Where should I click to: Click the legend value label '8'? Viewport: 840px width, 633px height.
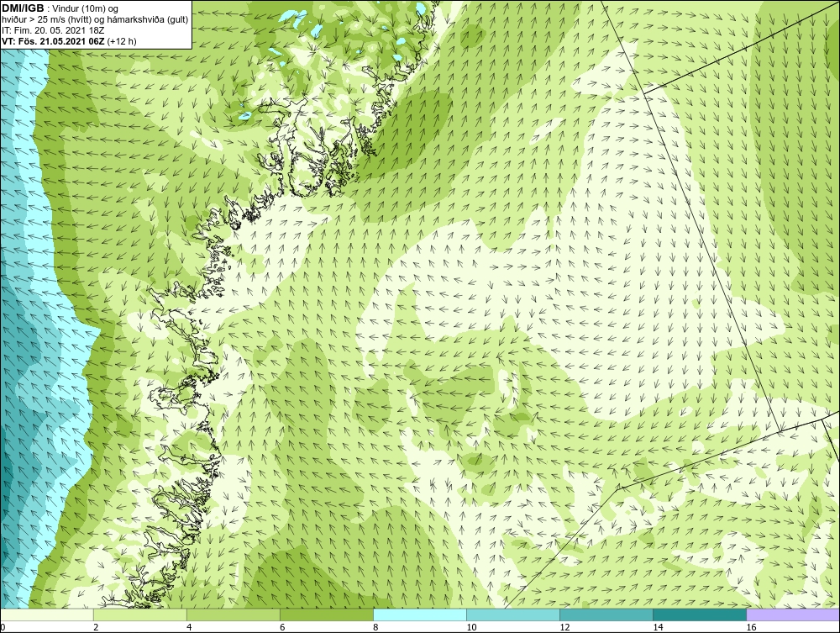pos(375,628)
